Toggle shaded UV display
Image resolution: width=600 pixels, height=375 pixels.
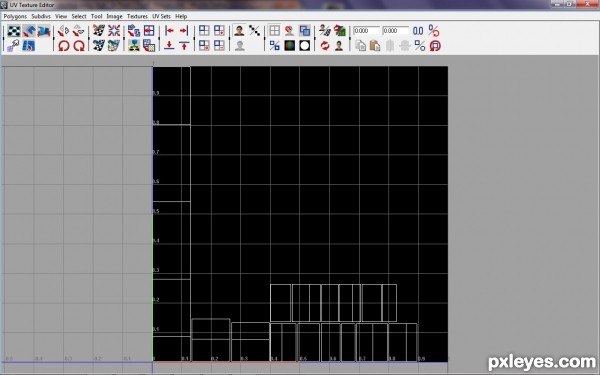point(305,31)
